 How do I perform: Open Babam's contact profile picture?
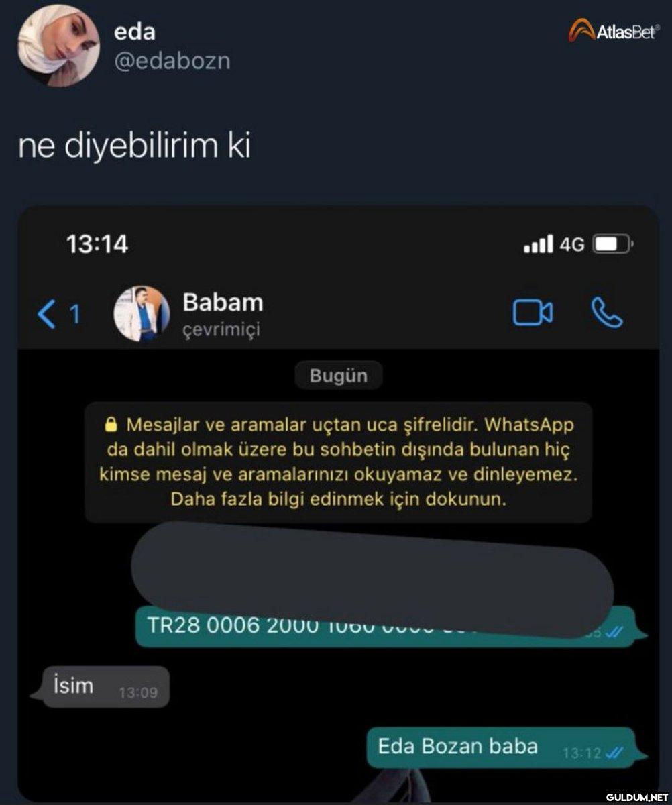point(141,314)
